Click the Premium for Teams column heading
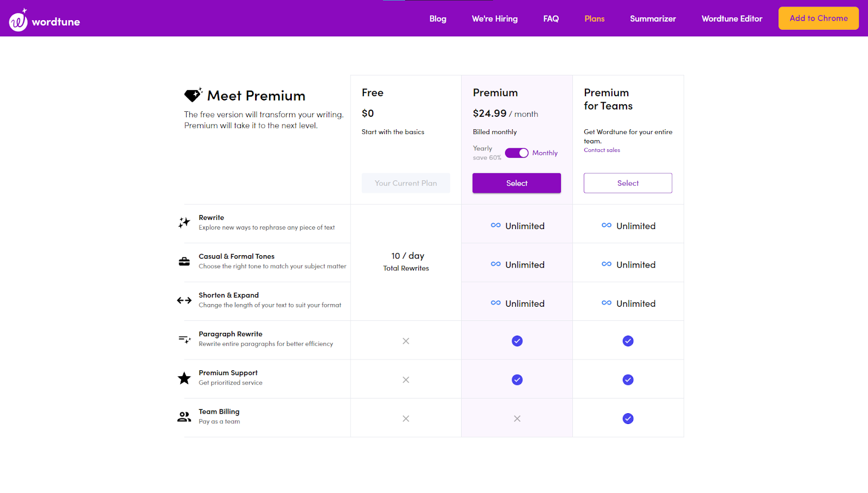The height and width of the screenshot is (493, 868). [x=608, y=99]
